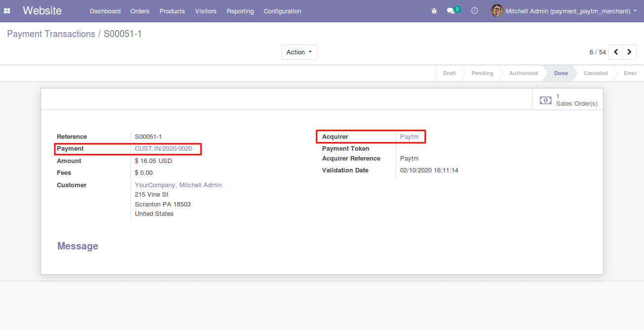Open the conversations chat icon with badge
The width and height of the screenshot is (644, 330).
453,10
